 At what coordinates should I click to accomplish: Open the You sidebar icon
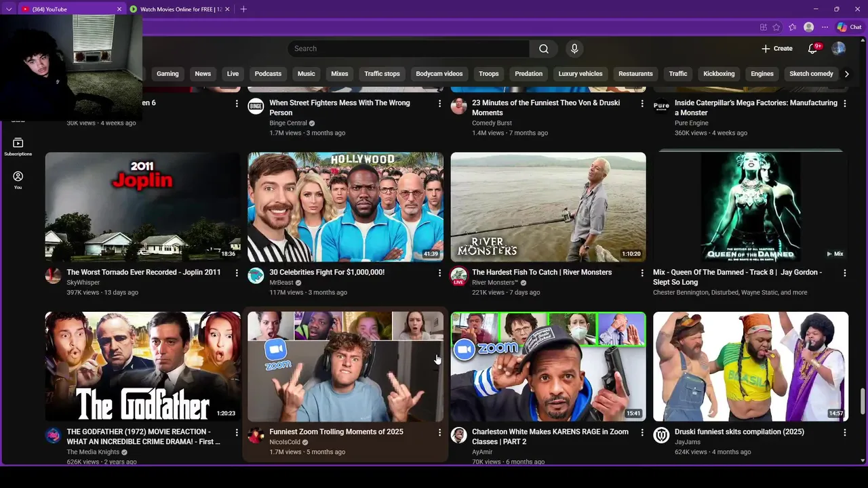tap(18, 180)
